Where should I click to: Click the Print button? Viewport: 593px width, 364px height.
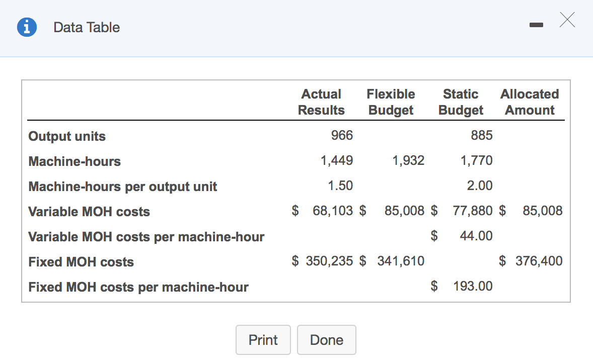click(263, 340)
